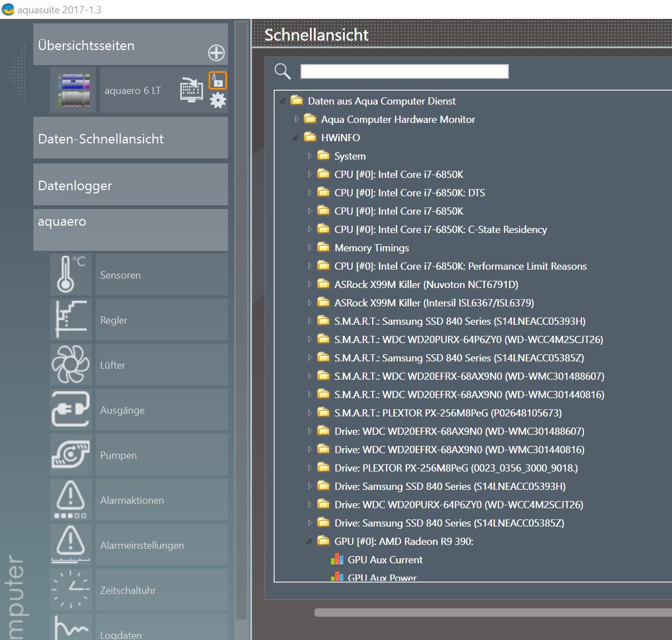This screenshot has height=640, width=672.
Task: Select Drive: PLEXTOR PX-256M8PeG entry
Action: point(456,468)
